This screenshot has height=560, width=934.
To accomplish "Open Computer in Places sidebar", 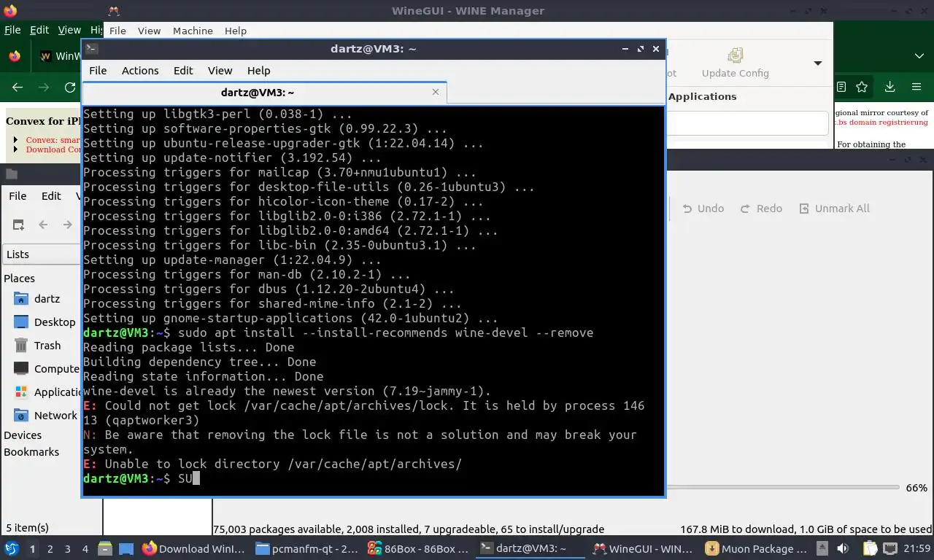I will point(45,369).
